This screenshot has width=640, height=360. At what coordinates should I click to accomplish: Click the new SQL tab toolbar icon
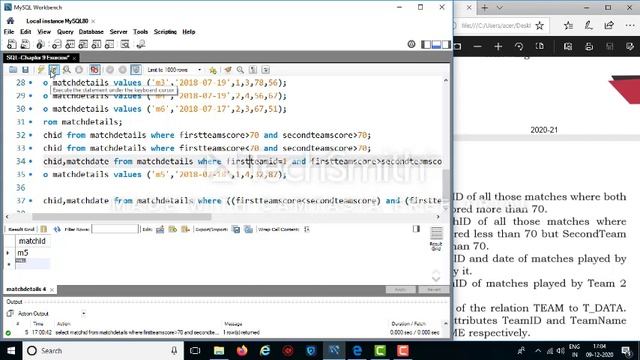point(12,44)
